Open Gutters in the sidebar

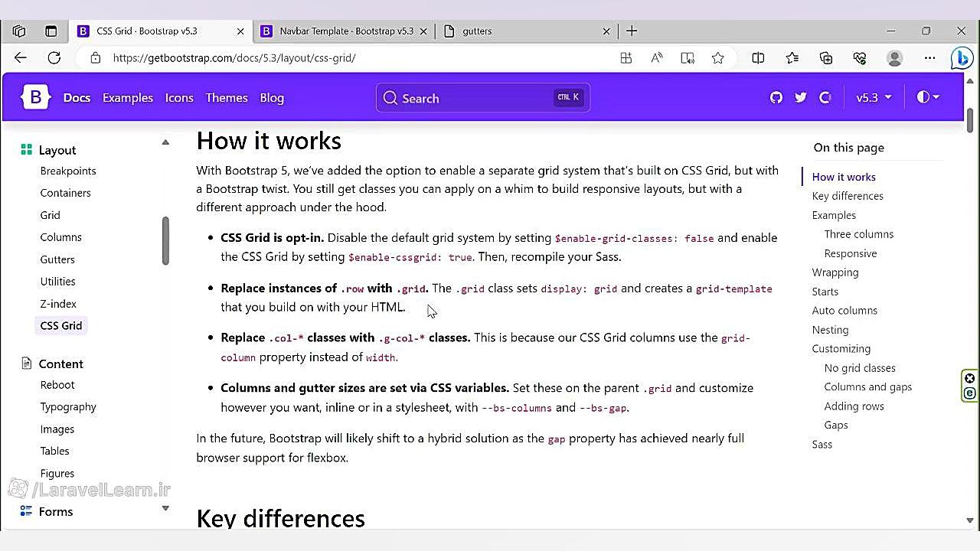coord(57,259)
